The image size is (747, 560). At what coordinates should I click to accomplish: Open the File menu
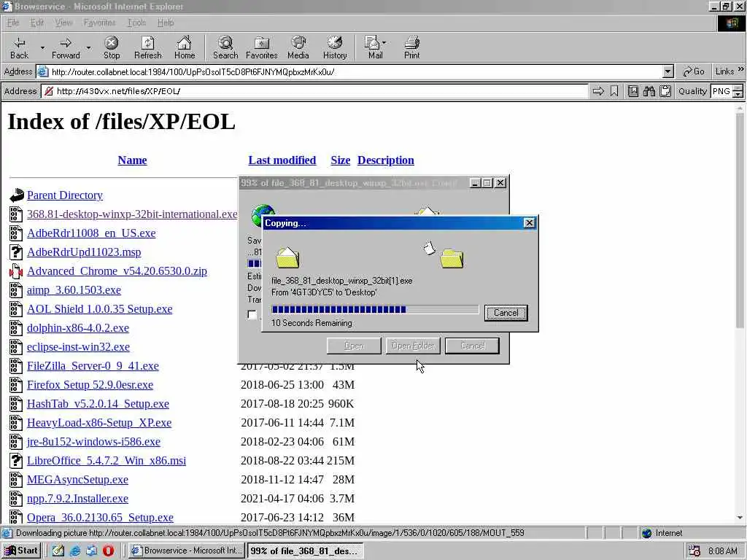point(13,23)
